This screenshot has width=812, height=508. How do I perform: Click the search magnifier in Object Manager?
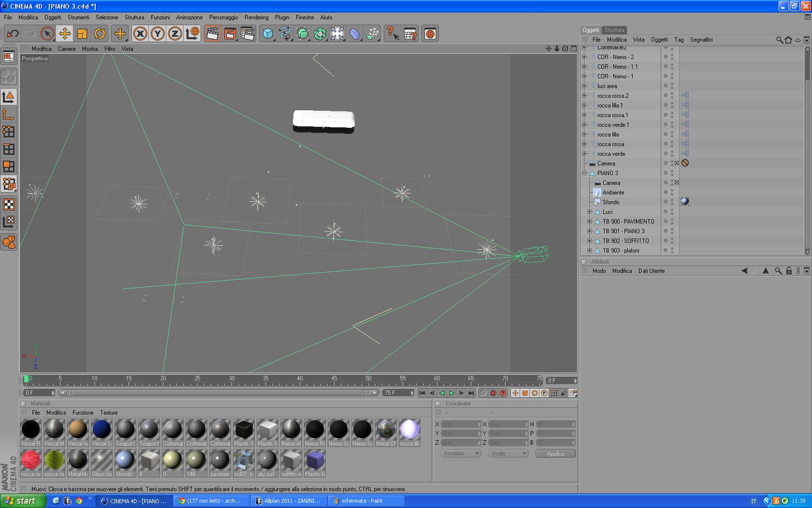pos(779,40)
